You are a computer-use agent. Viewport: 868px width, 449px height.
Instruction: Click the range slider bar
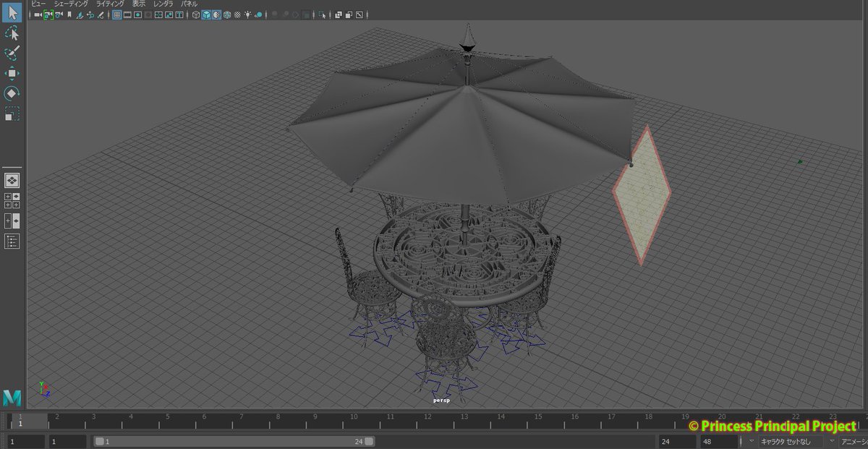point(234,441)
